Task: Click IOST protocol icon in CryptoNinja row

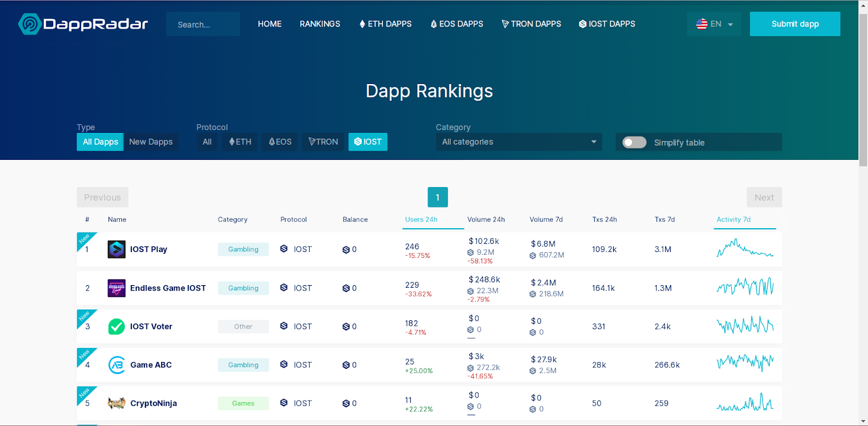Action: [284, 403]
